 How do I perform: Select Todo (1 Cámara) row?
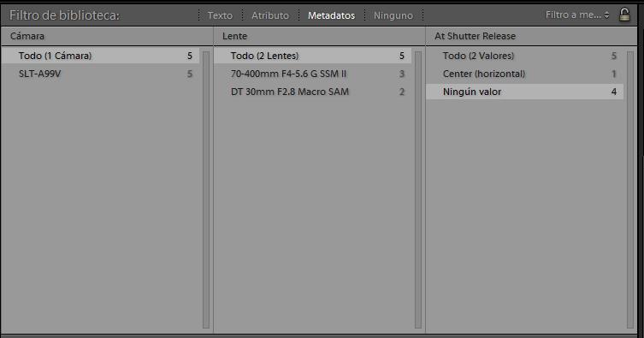[x=100, y=56]
